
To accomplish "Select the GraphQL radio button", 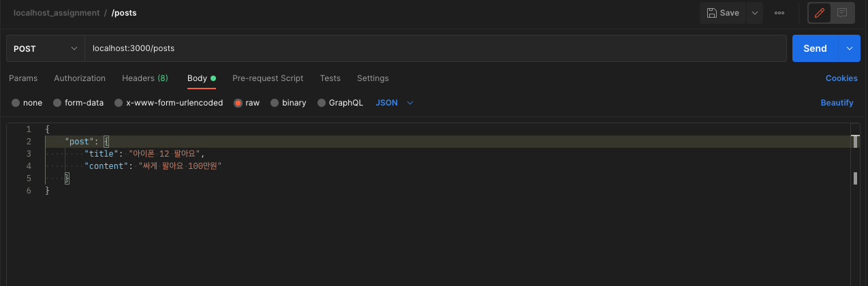I will coord(322,103).
